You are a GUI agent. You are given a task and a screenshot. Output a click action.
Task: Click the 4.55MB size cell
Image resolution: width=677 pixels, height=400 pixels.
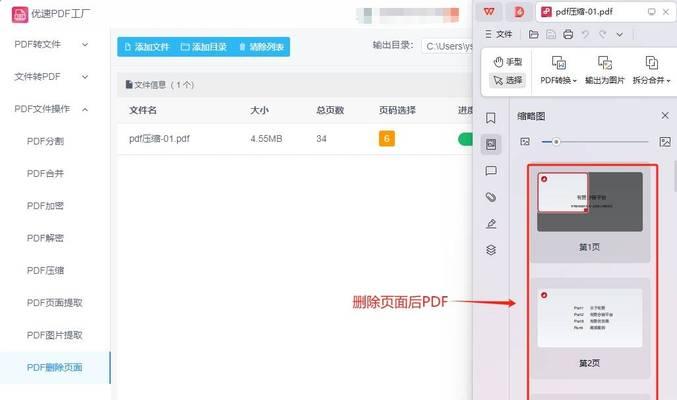coord(266,139)
